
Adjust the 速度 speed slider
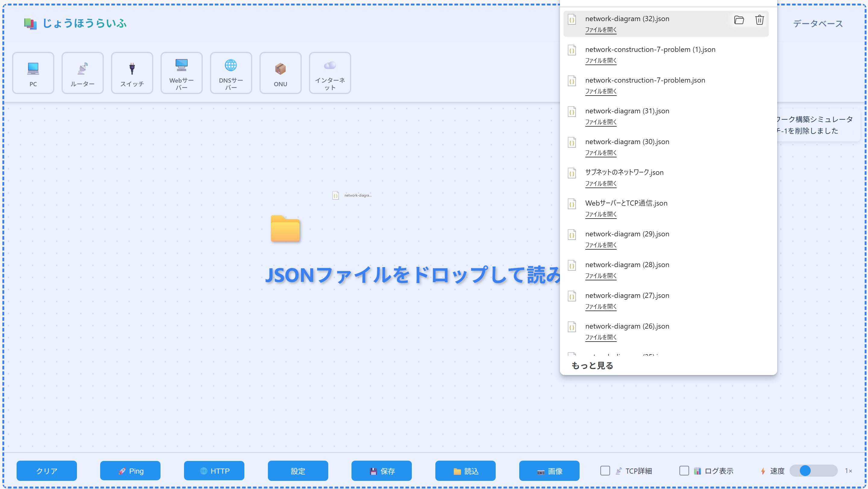805,471
